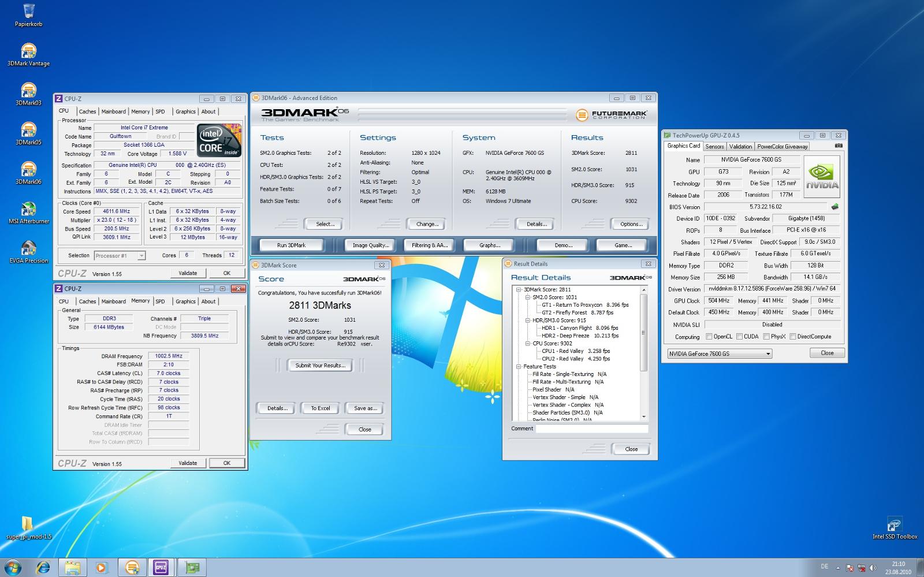Switch to the Validation tab in GPU-Z

740,146
